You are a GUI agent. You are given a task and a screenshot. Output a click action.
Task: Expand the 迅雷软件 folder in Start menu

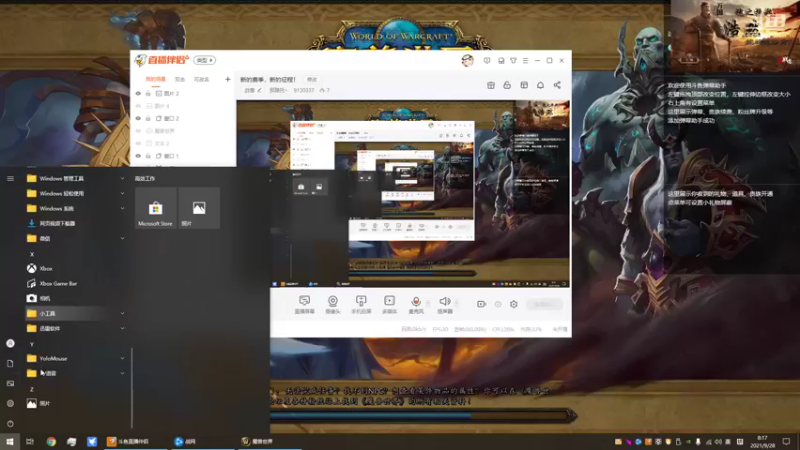pos(76,328)
